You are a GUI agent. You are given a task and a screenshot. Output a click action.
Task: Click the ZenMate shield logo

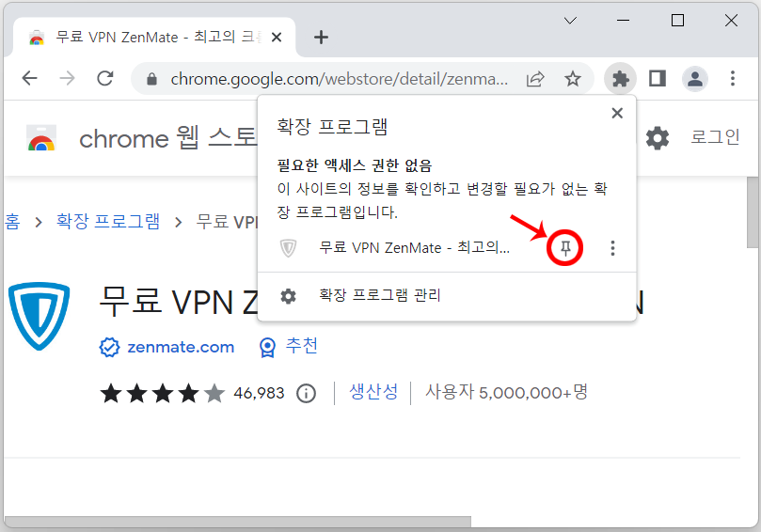point(40,316)
